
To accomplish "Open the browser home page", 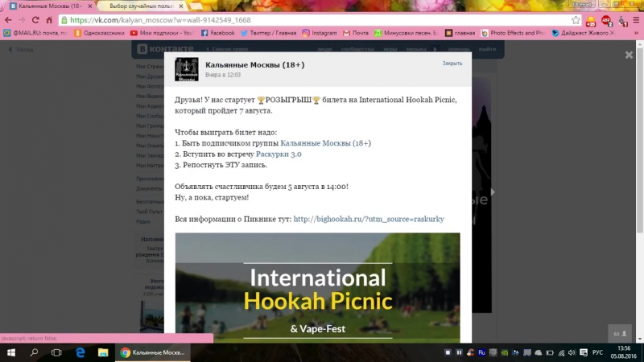I will coord(49,20).
